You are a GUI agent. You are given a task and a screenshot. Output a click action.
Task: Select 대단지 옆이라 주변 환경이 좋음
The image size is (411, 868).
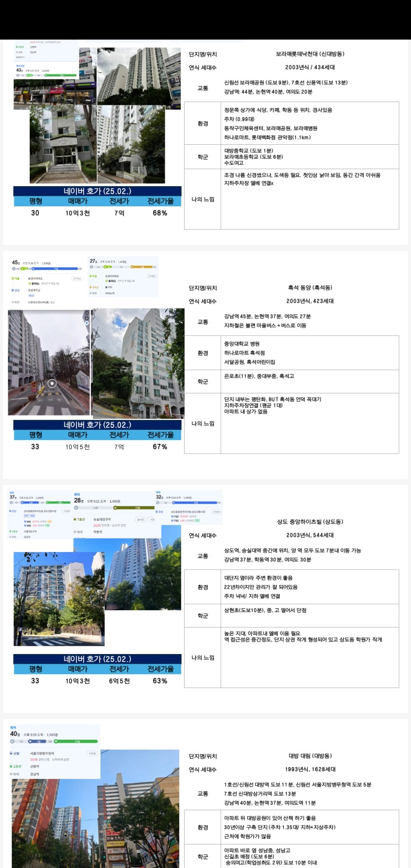[x=258, y=578]
